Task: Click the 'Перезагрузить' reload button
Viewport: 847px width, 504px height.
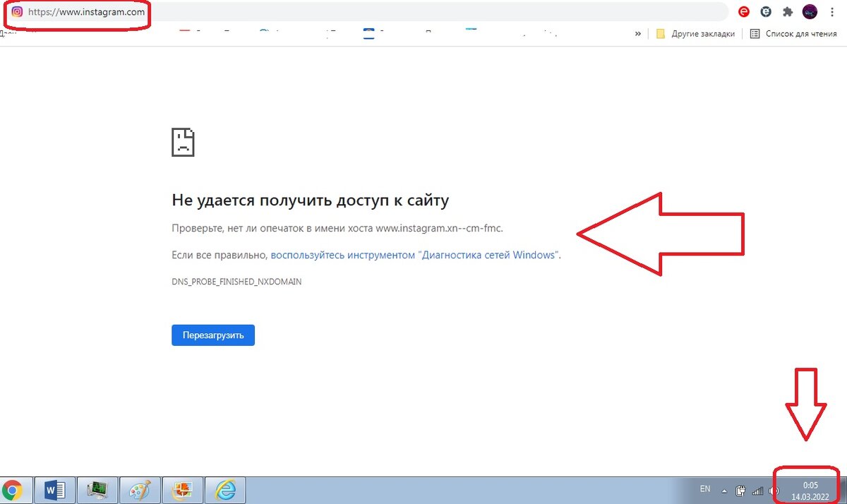Action: (x=213, y=335)
